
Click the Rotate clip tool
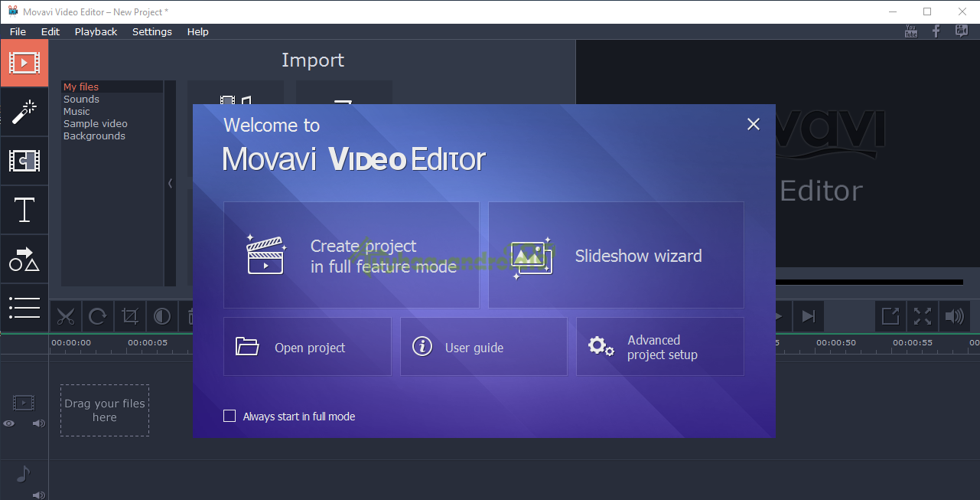(98, 315)
